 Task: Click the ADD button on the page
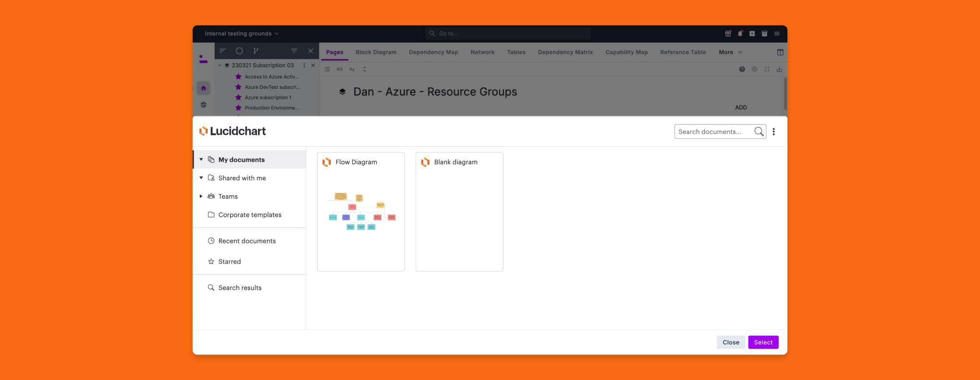pos(741,107)
